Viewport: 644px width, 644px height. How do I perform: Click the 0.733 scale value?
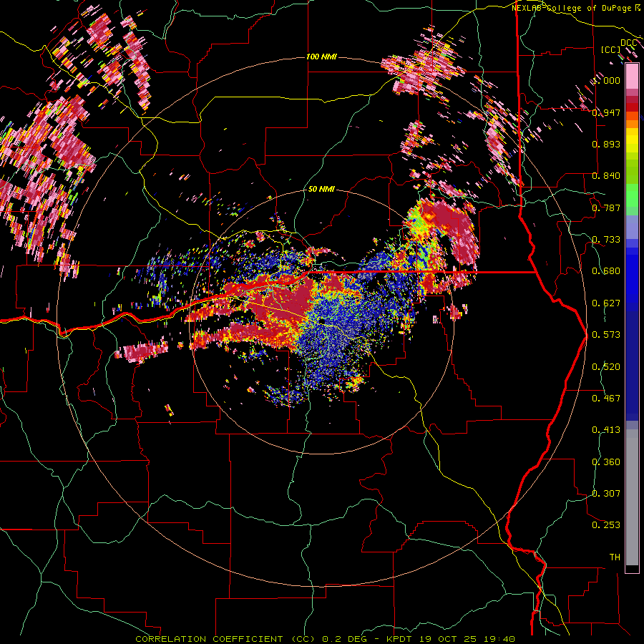[x=606, y=240]
